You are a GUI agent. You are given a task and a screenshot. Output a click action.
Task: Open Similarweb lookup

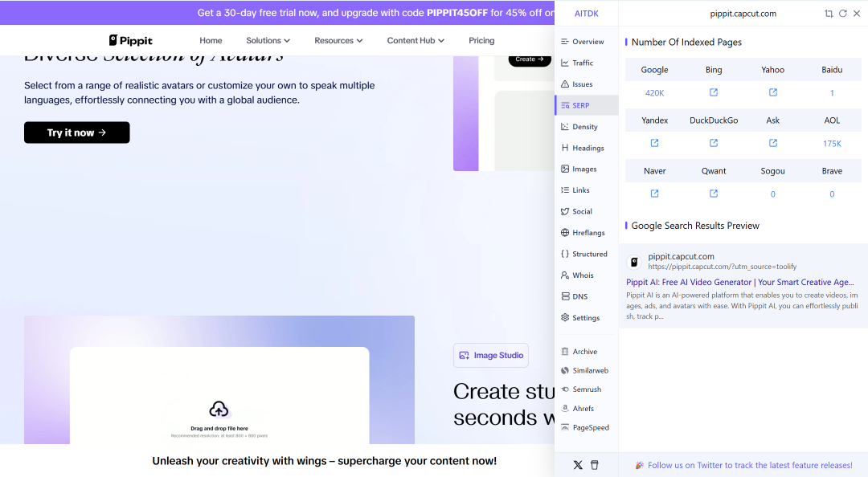[x=584, y=371]
